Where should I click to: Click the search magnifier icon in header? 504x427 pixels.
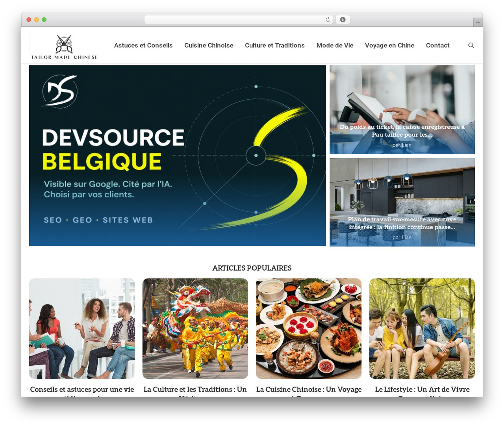471,45
